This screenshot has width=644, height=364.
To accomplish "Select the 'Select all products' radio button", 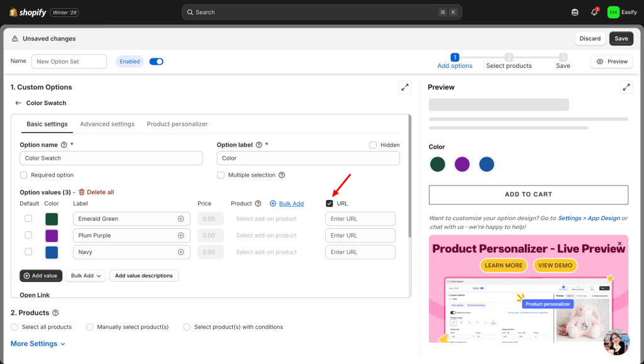I will coord(14,327).
